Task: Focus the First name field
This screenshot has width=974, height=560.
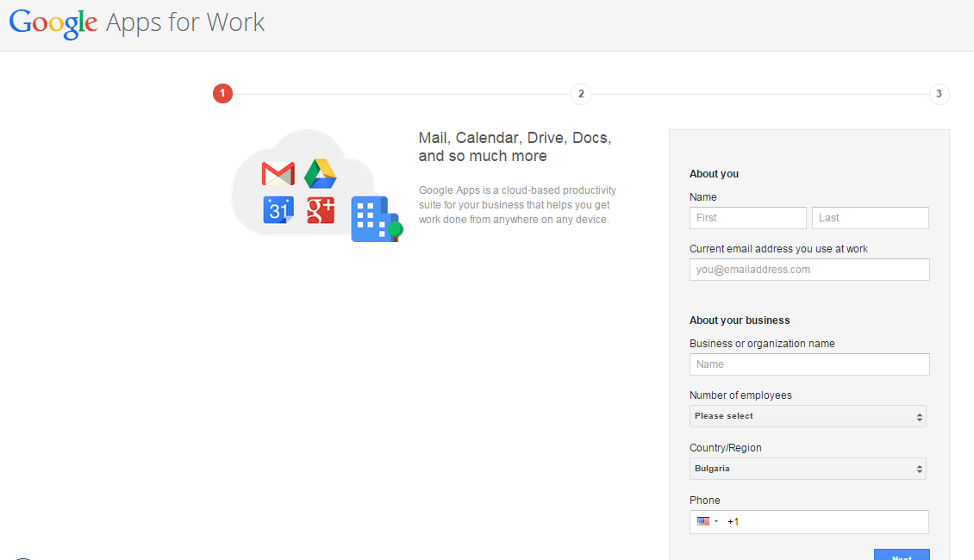Action: pos(747,218)
